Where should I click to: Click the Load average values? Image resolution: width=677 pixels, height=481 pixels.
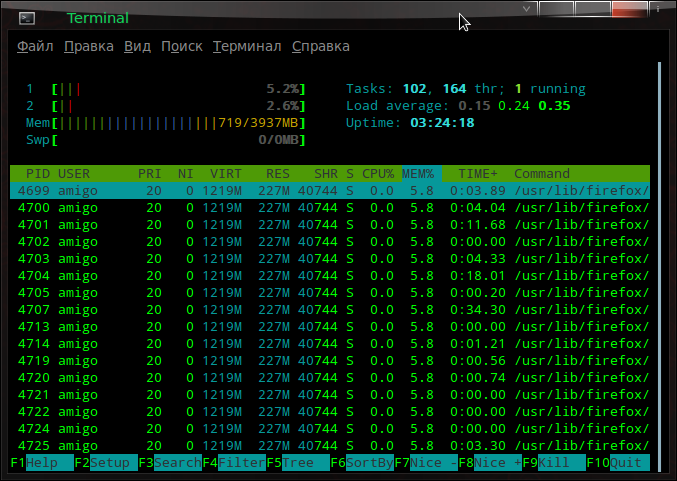tap(514, 106)
